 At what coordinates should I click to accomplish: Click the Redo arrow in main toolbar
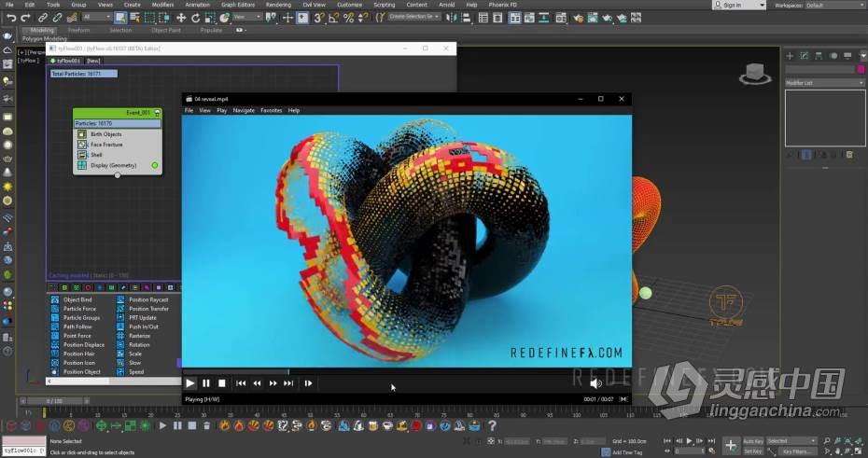pyautogui.click(x=25, y=18)
